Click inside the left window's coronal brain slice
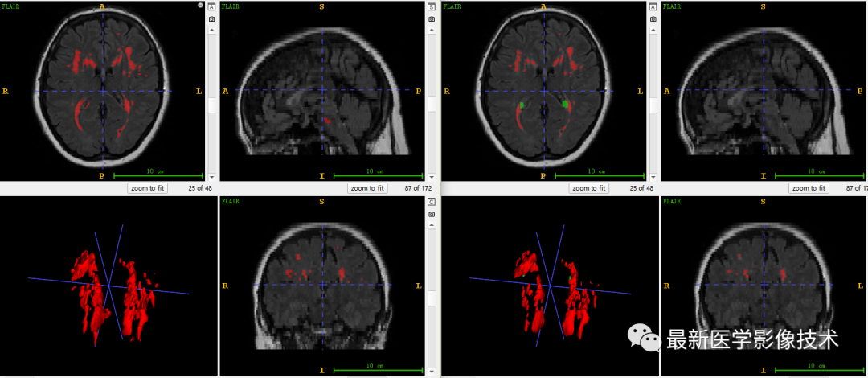This screenshot has width=868, height=378. pos(323,286)
